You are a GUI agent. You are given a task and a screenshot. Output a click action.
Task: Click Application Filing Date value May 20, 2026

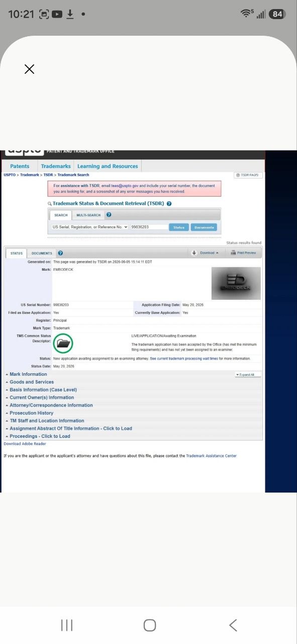(x=193, y=305)
